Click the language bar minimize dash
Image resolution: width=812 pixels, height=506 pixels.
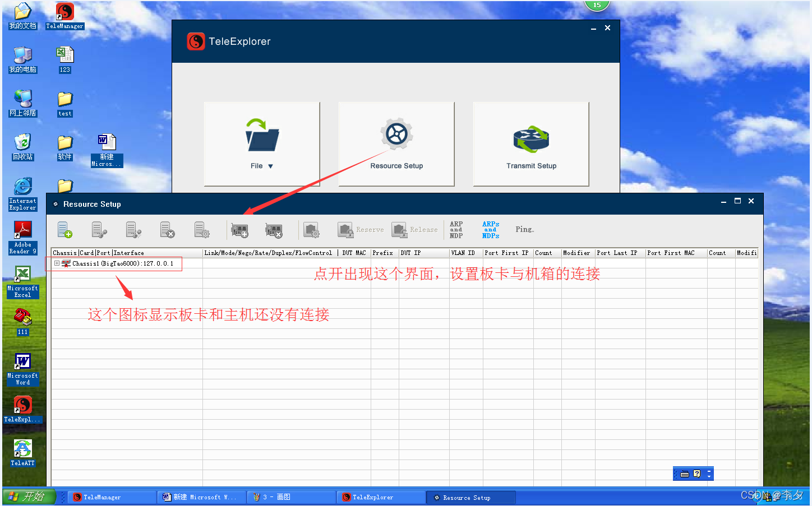[709, 471]
